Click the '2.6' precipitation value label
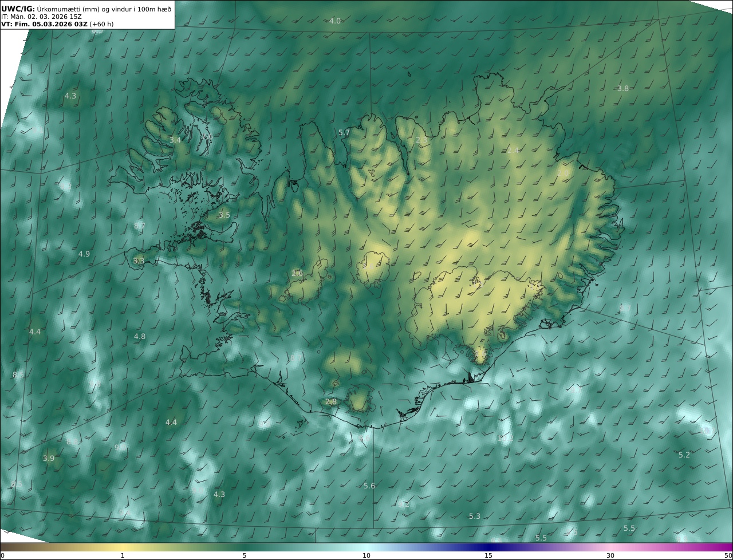 tap(297, 273)
